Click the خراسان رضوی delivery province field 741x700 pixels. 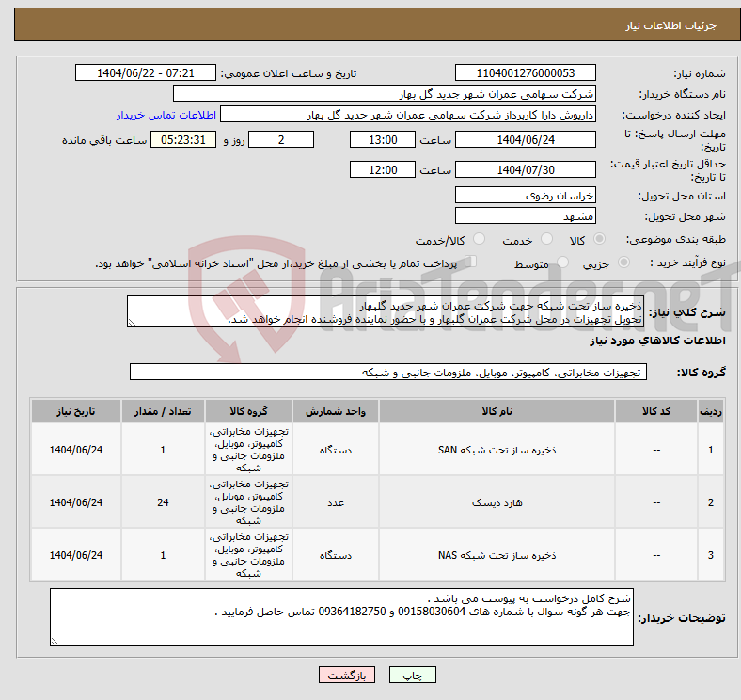click(525, 195)
